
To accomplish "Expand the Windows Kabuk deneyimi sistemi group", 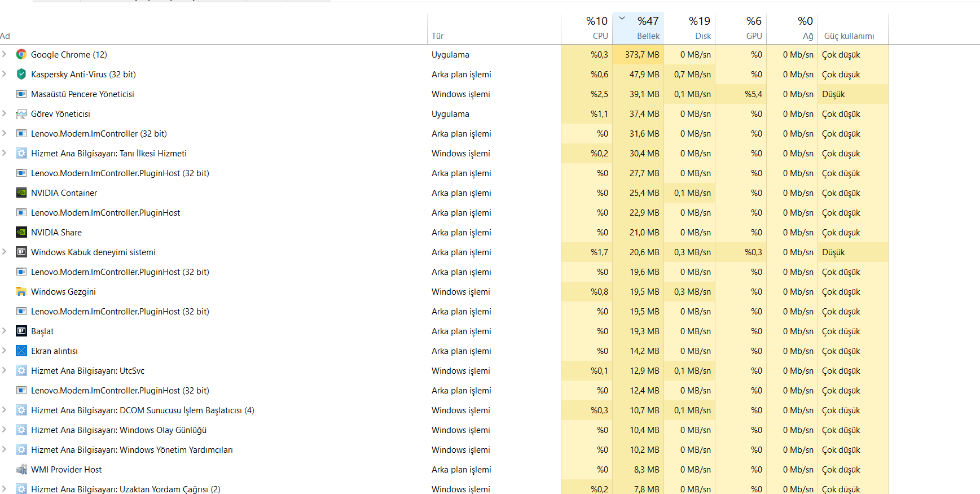I will [x=5, y=252].
